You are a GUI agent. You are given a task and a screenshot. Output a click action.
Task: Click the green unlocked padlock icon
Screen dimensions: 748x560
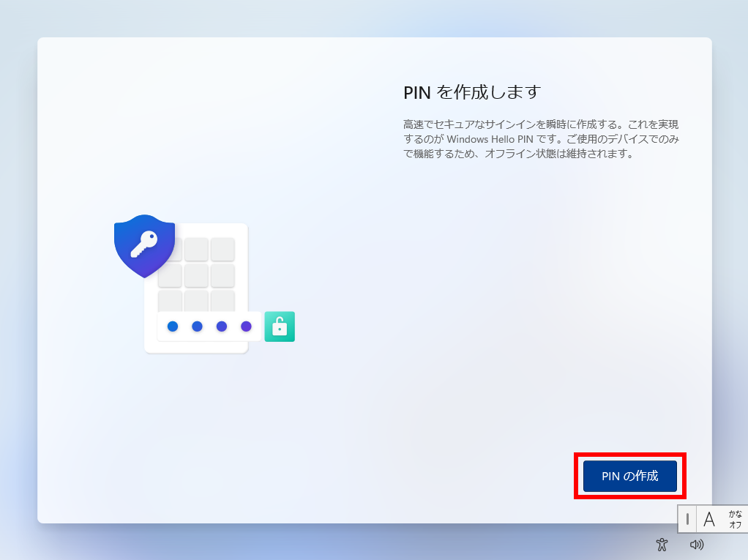(280, 326)
